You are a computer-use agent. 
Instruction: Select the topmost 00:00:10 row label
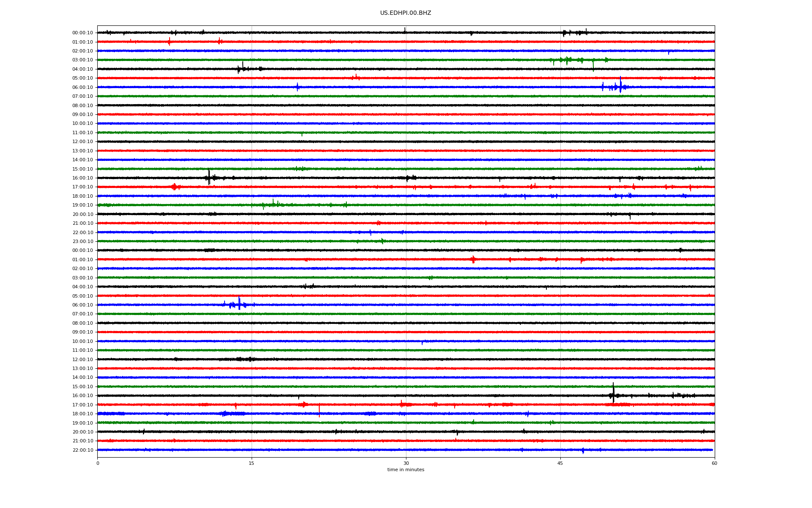pos(82,33)
